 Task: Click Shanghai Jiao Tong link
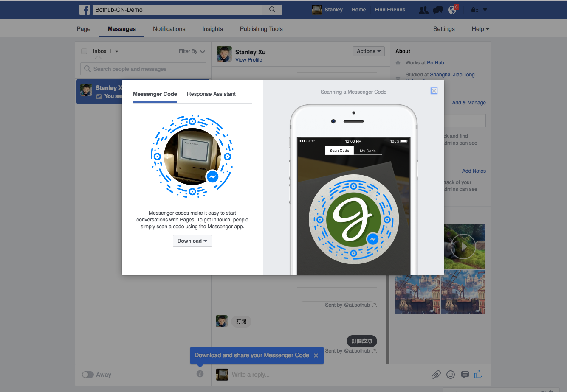452,75
